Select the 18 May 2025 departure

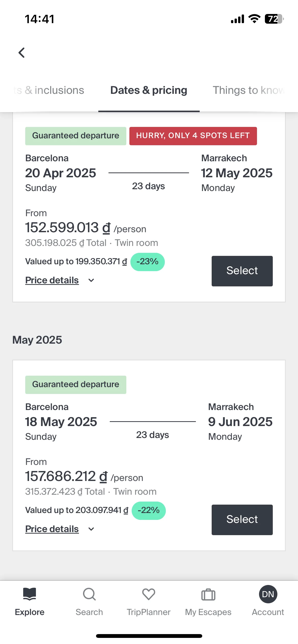(x=242, y=520)
